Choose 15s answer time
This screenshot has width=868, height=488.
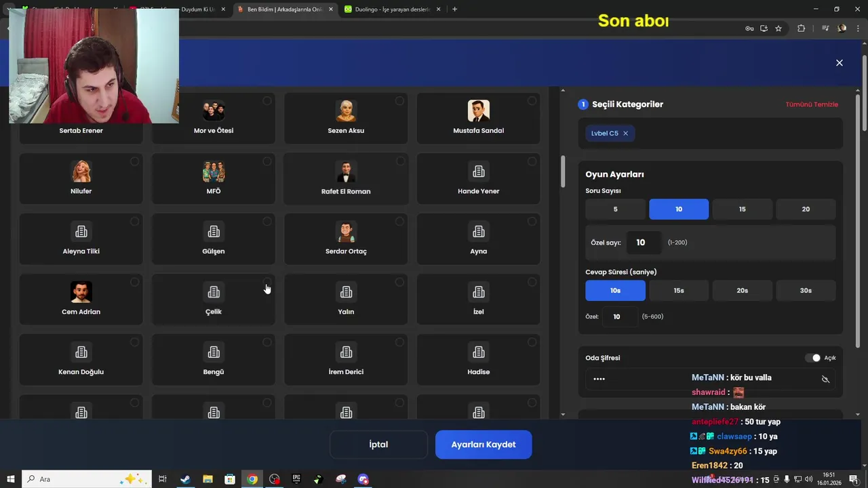(679, 291)
